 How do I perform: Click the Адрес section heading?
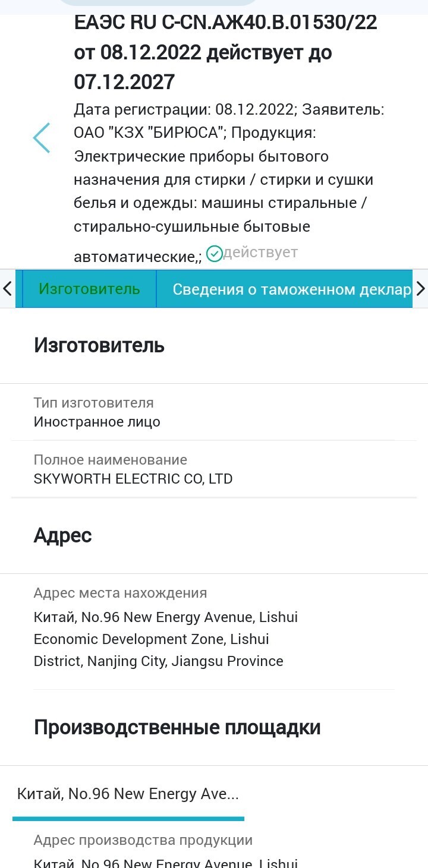coord(62,535)
